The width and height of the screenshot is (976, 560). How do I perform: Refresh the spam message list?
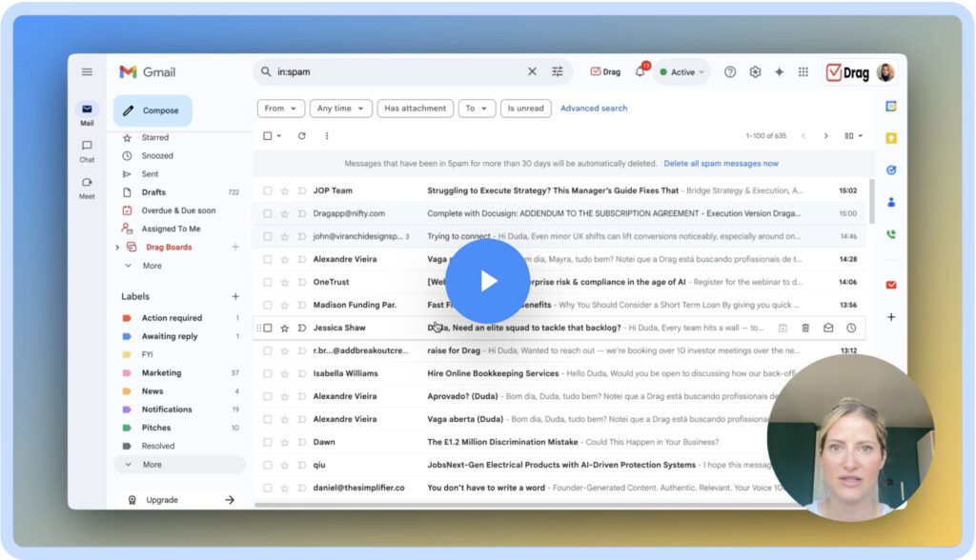coord(302,135)
